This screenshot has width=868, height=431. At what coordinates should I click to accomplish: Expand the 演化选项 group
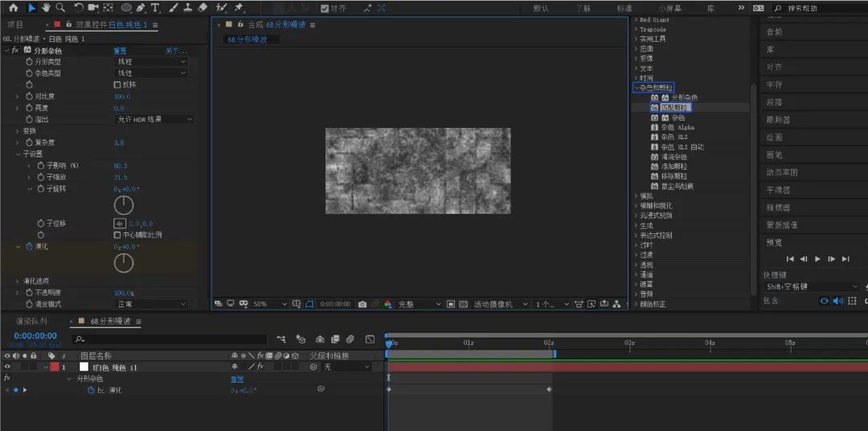tap(18, 281)
